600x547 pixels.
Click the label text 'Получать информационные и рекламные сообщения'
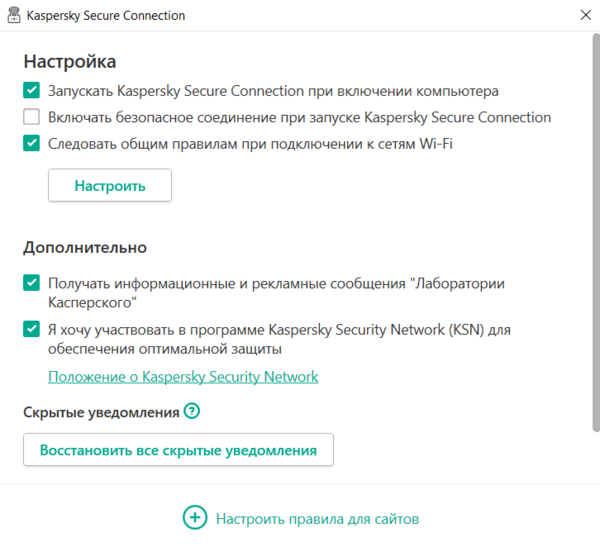[276, 284]
